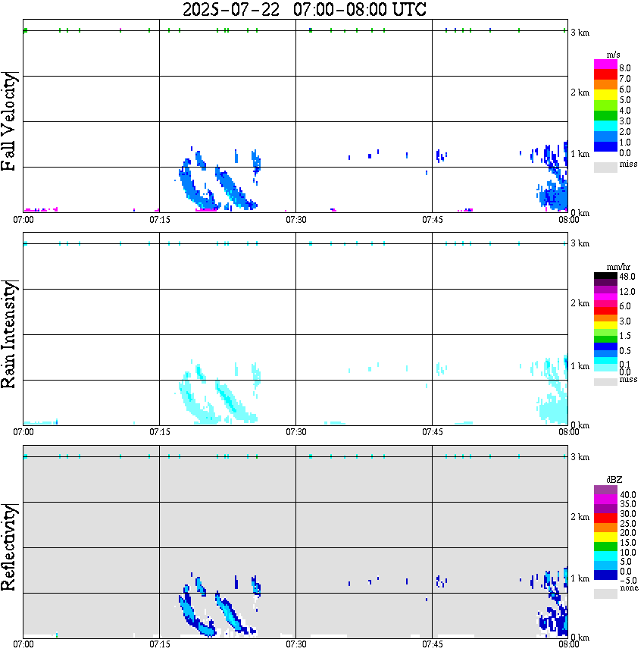Click '3 km' beside the Reflectivity panel

pyautogui.click(x=580, y=457)
